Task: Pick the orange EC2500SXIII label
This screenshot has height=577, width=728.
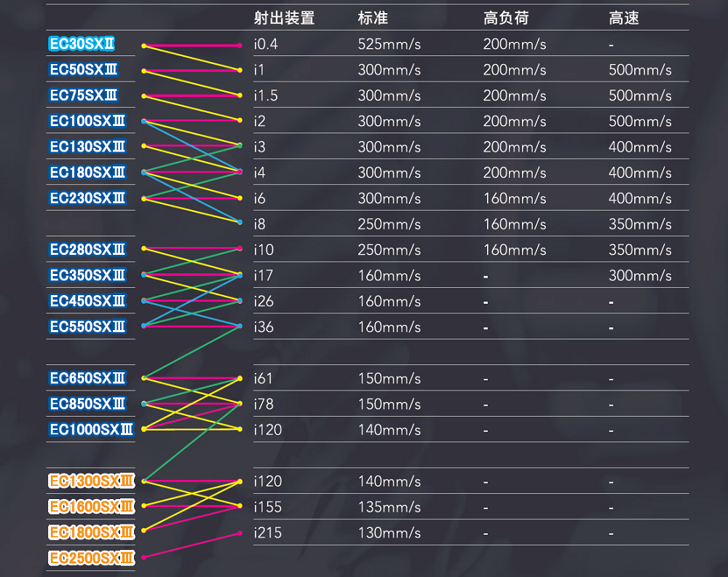Action: coord(92,558)
